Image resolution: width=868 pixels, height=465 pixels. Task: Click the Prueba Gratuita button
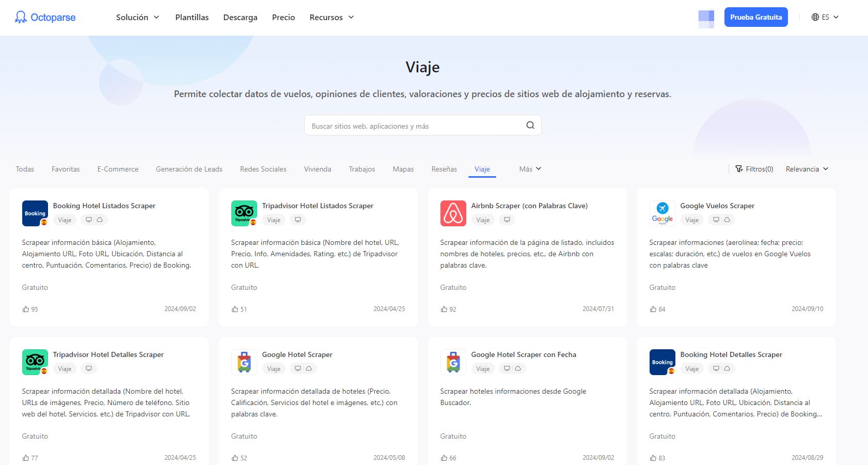[756, 17]
